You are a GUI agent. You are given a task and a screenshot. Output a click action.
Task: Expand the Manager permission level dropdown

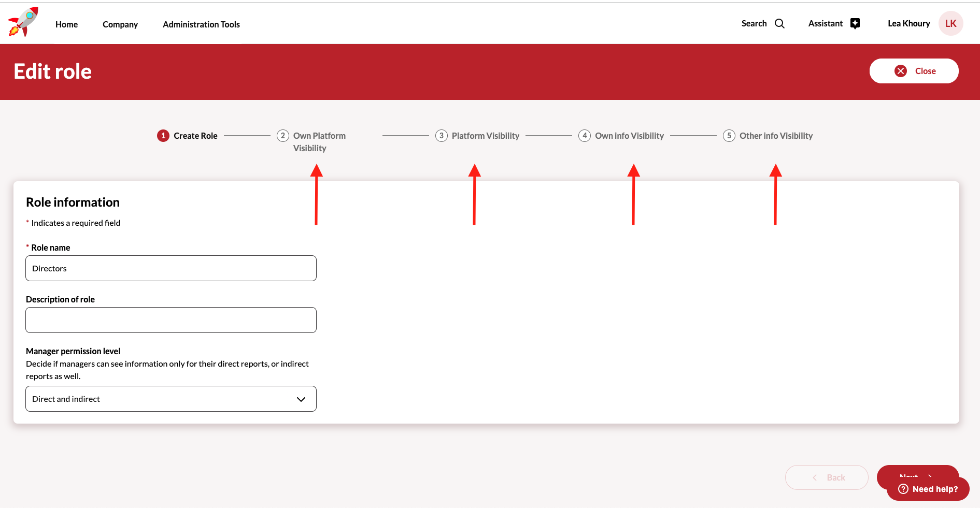click(171, 399)
